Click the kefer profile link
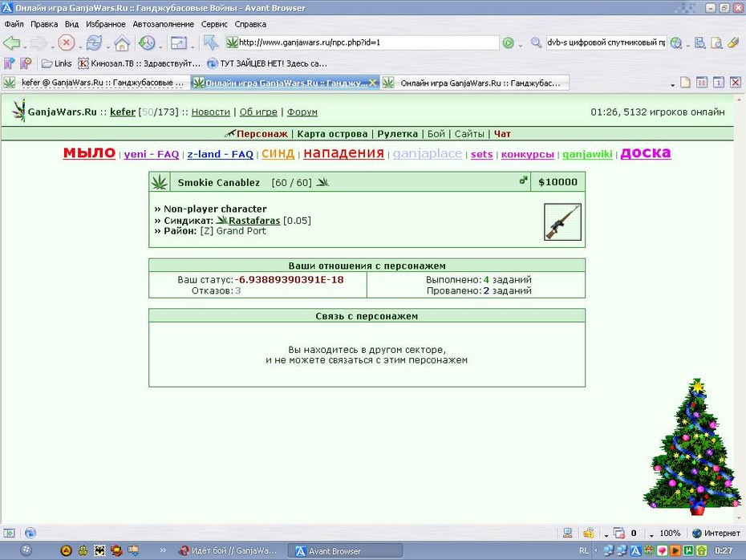Viewport: 746px width, 560px height. click(x=123, y=112)
